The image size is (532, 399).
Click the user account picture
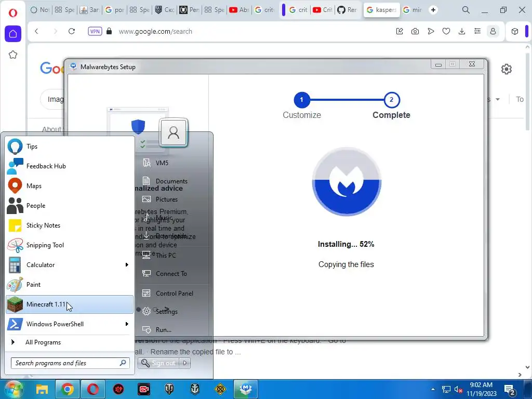click(174, 132)
